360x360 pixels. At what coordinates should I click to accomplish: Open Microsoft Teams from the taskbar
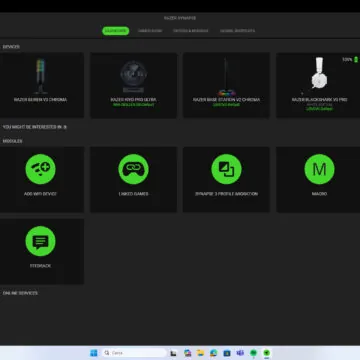coord(240,353)
